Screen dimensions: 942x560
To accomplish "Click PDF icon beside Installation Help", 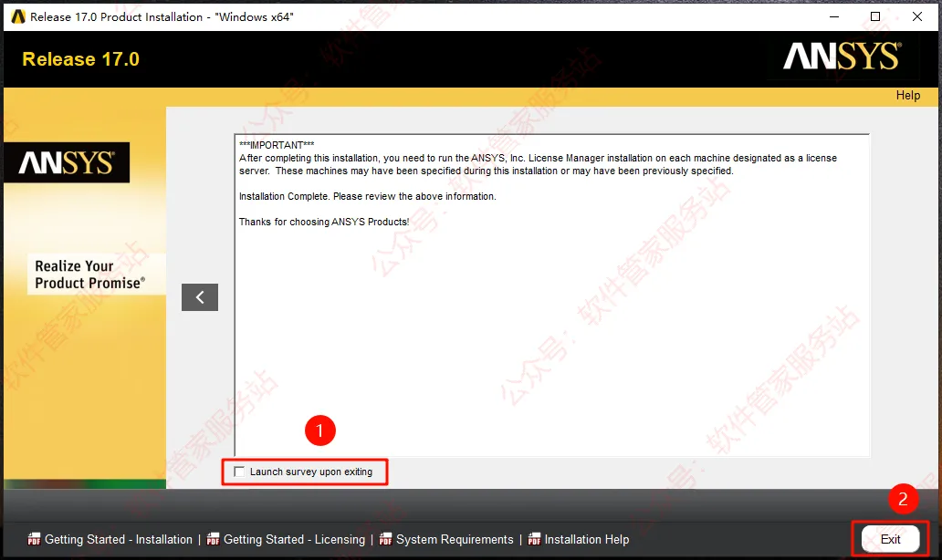I will [x=534, y=539].
